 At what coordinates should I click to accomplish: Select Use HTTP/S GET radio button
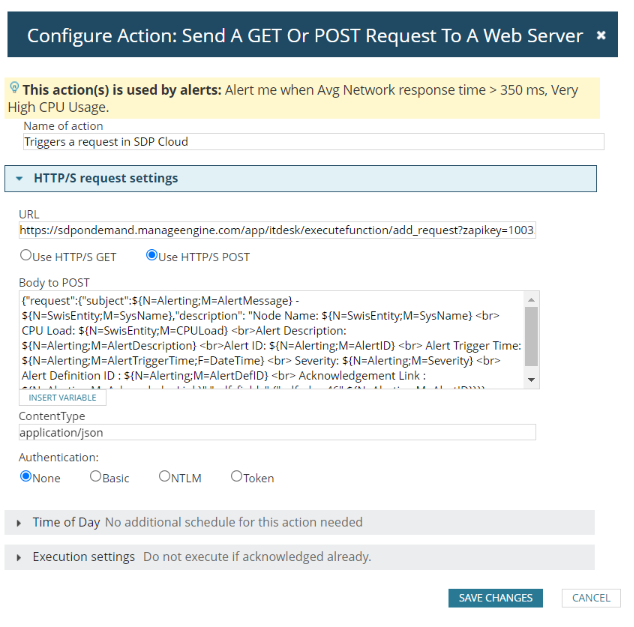(x=26, y=255)
